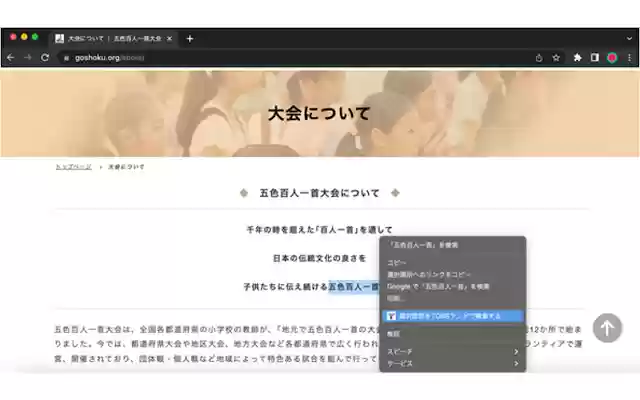
Task: Click the green macOS window zoom button
Action: click(x=35, y=37)
